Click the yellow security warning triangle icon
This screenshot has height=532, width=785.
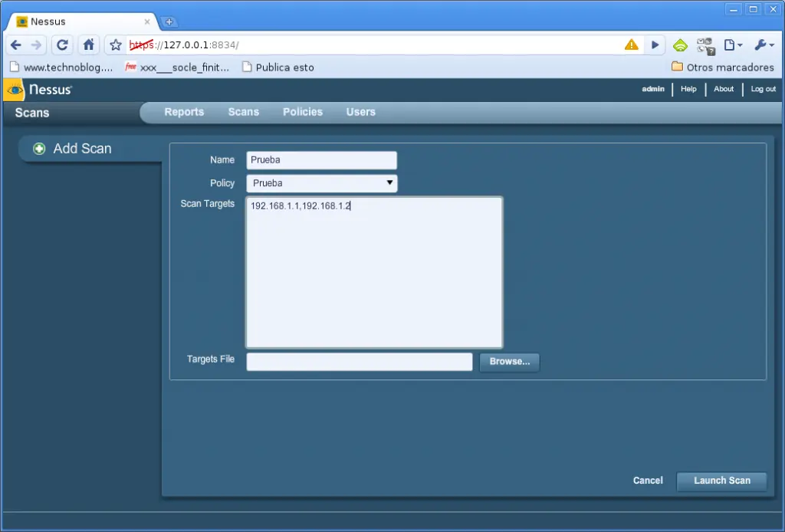tap(632, 44)
